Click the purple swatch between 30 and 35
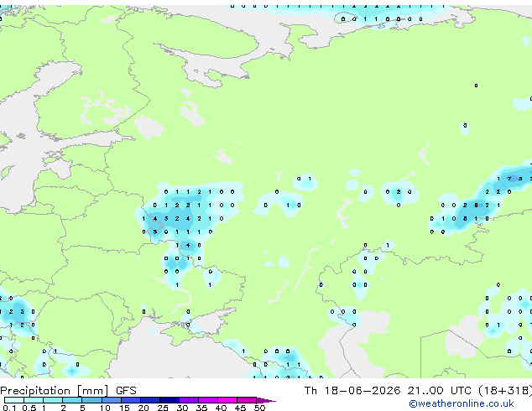This screenshot has width=532, height=411. pos(189,400)
